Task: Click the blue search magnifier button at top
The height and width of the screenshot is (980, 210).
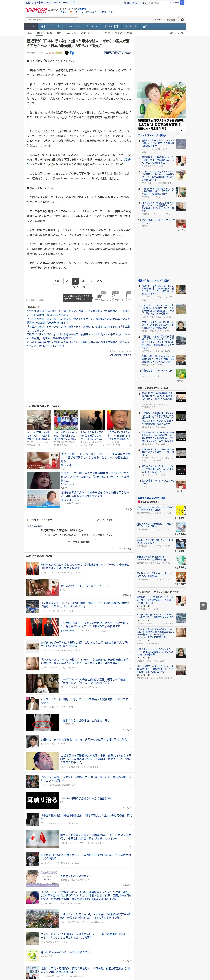Action: tap(182, 3)
